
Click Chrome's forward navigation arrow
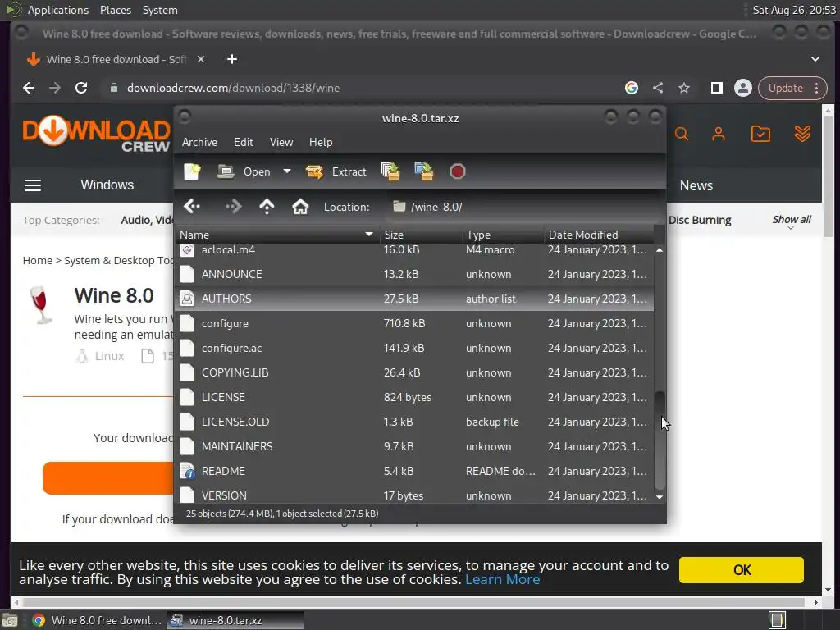click(55, 88)
